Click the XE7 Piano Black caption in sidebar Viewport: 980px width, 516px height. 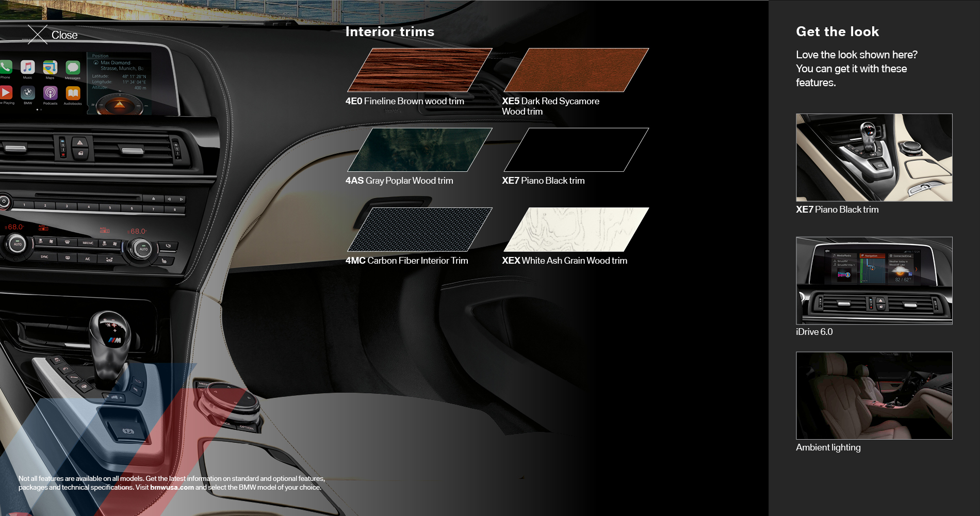click(837, 209)
